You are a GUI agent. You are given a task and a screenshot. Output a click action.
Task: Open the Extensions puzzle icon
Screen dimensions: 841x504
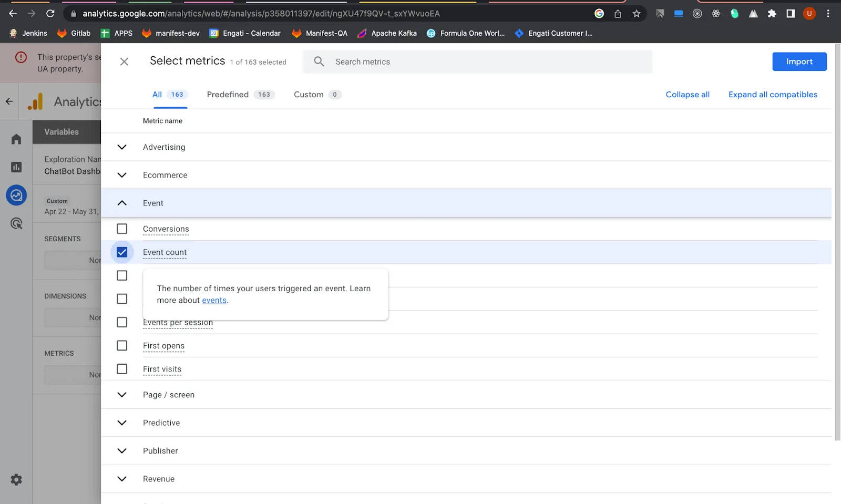pos(772,14)
